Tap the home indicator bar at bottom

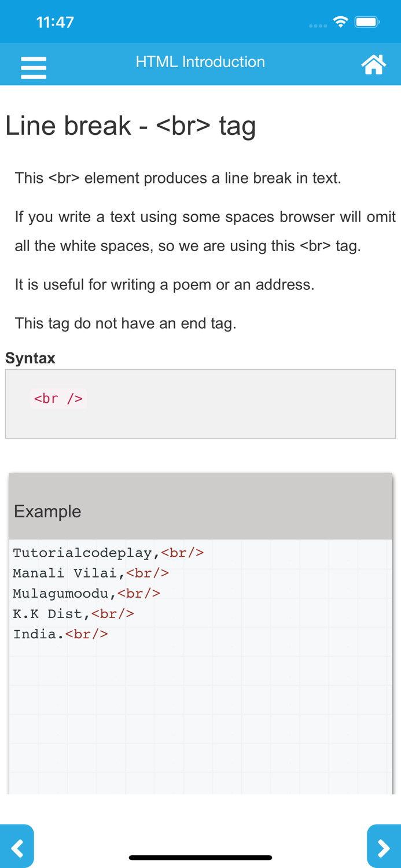[x=200, y=857]
